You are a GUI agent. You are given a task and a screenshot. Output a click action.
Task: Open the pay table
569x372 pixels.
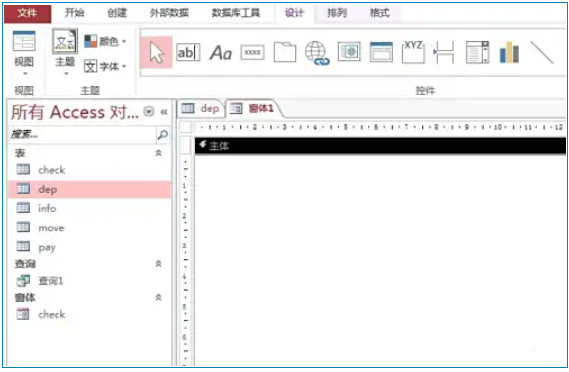[90, 247]
